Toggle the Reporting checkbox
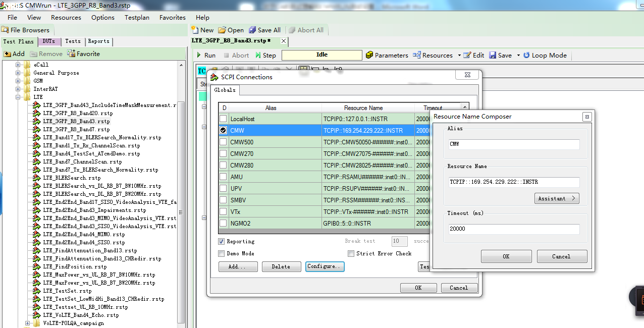 (x=222, y=241)
